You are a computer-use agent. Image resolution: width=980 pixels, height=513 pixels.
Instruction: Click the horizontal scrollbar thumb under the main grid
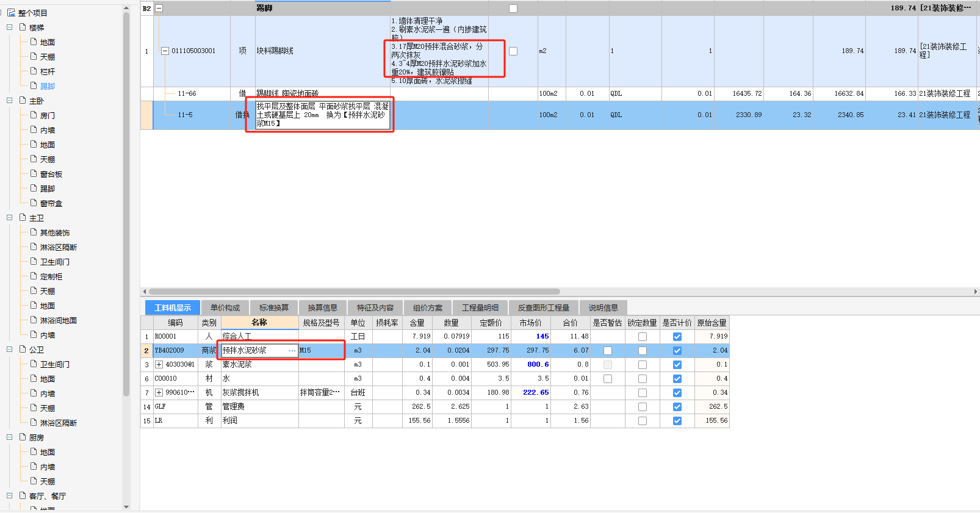point(354,292)
